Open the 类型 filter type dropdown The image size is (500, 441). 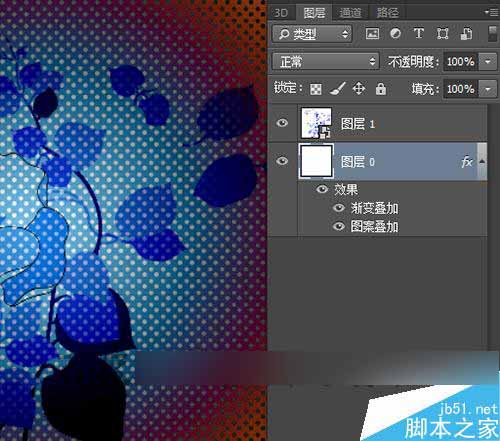tap(312, 34)
